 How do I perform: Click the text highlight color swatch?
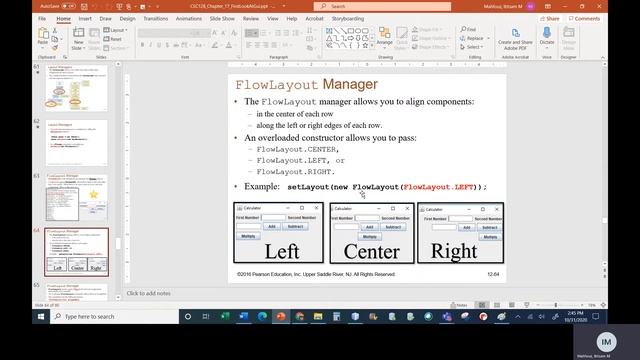215,45
